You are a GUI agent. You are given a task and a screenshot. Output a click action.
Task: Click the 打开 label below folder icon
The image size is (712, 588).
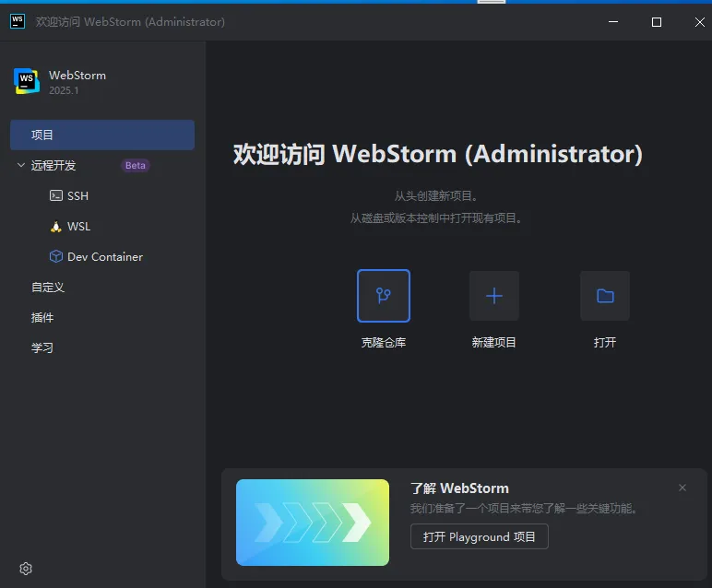605,342
